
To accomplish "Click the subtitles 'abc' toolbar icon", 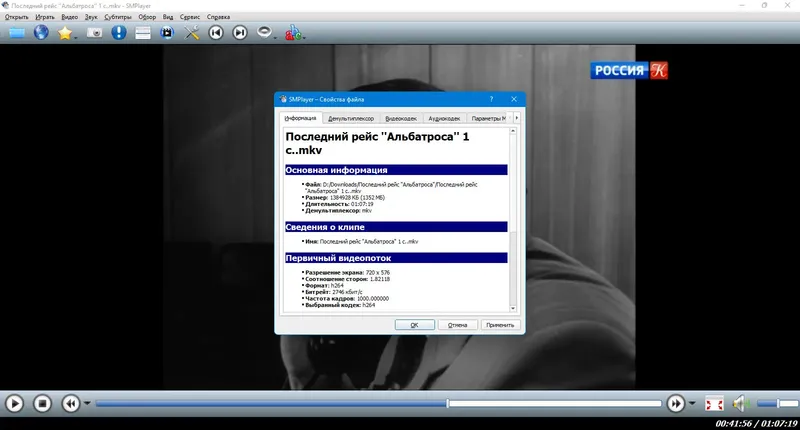I will [x=293, y=33].
